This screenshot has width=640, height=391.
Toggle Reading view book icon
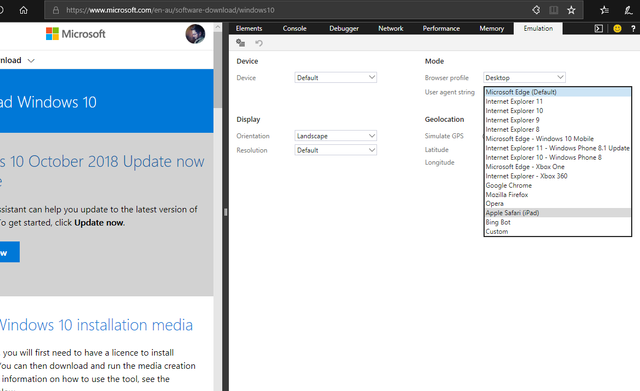pos(553,10)
